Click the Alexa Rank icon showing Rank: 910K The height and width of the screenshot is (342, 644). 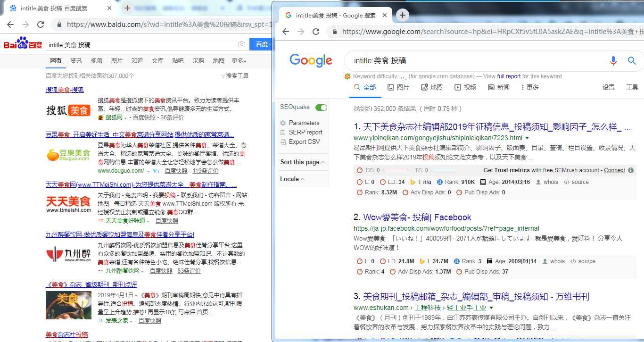[x=440, y=182]
